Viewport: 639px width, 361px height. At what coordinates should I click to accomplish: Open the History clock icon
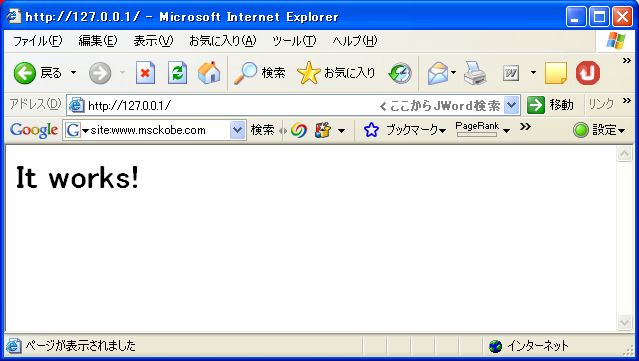pos(400,73)
